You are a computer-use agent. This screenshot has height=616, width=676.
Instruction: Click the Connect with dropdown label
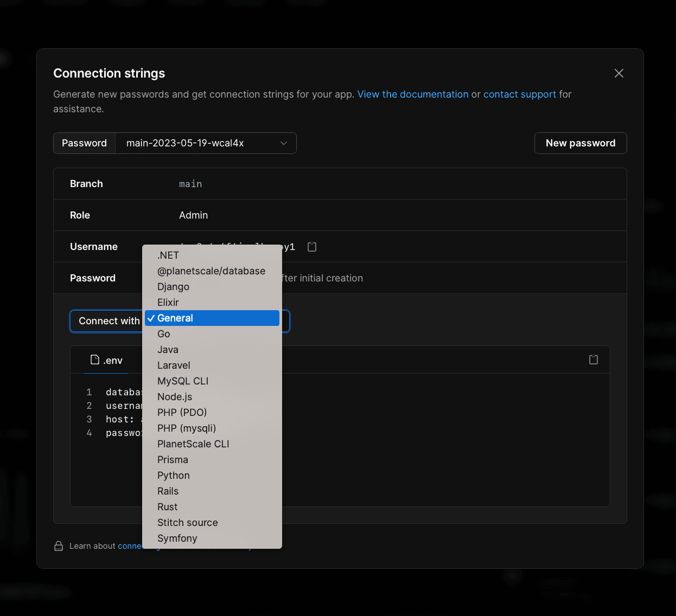(109, 321)
